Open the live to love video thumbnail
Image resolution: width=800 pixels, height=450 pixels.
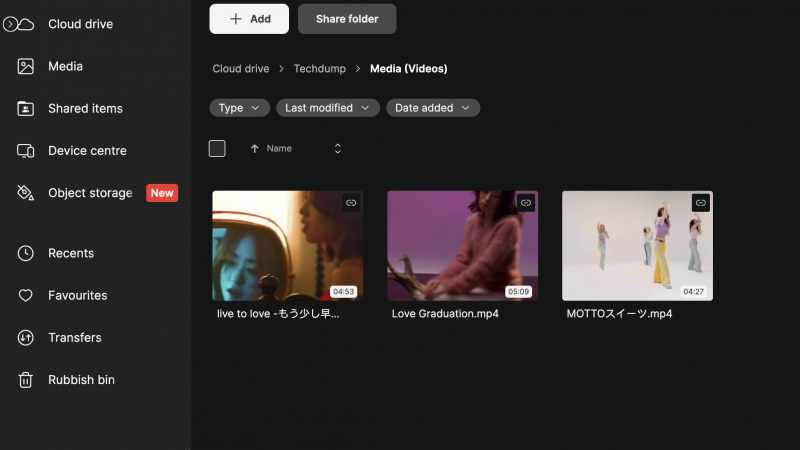287,245
